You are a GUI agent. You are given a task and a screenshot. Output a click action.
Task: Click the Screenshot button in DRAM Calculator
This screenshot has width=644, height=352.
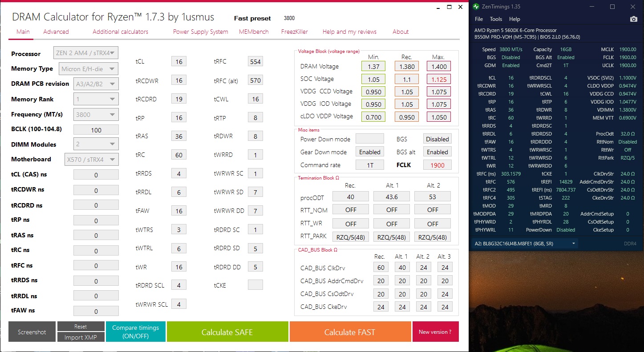click(32, 332)
